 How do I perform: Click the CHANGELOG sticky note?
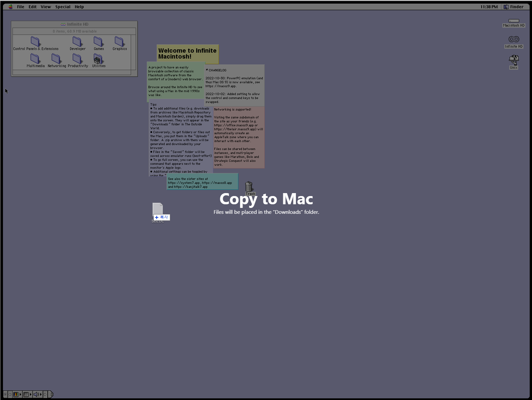tap(234, 86)
